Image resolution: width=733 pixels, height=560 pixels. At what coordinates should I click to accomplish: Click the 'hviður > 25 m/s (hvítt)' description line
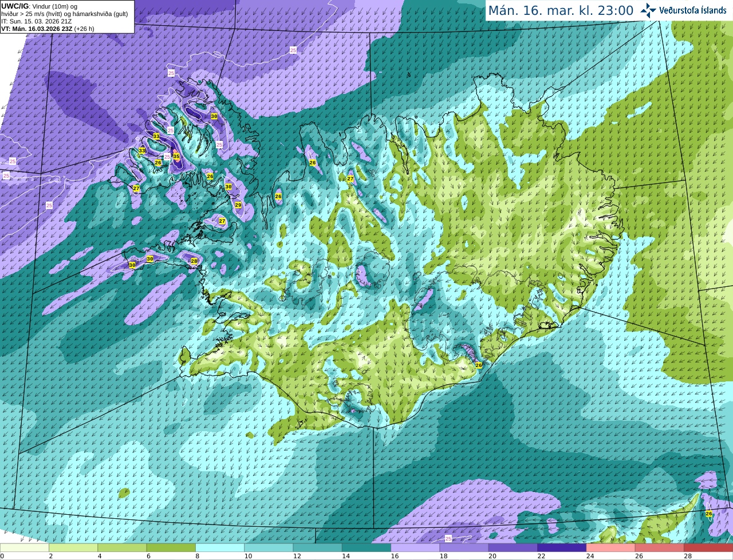point(65,14)
